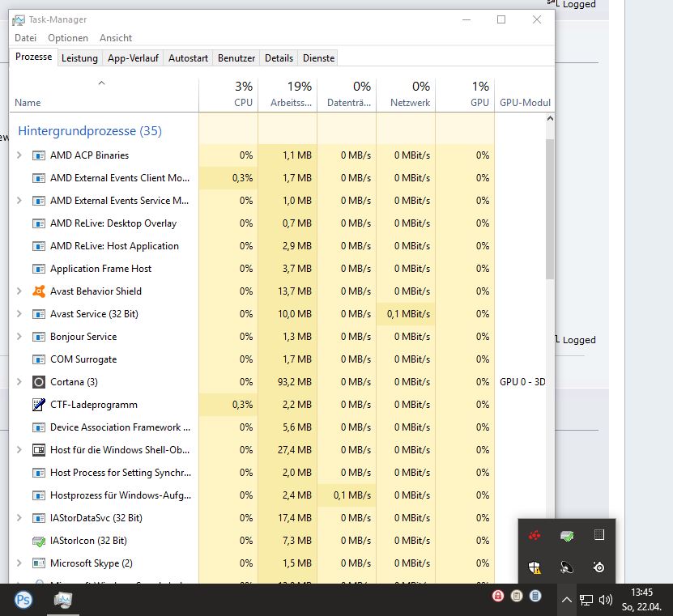Viewport: 673px width, 616px height.
Task: Expand AMD External Events Service M... row
Action: (19, 200)
